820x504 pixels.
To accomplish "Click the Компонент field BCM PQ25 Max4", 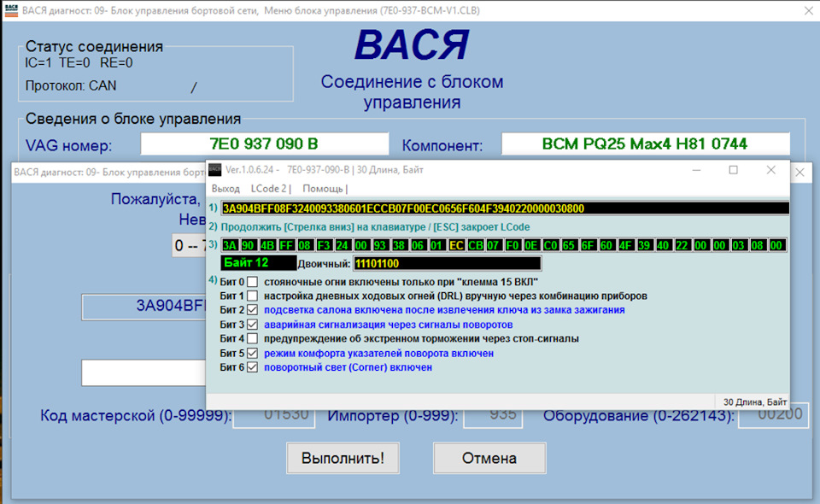I will point(646,144).
